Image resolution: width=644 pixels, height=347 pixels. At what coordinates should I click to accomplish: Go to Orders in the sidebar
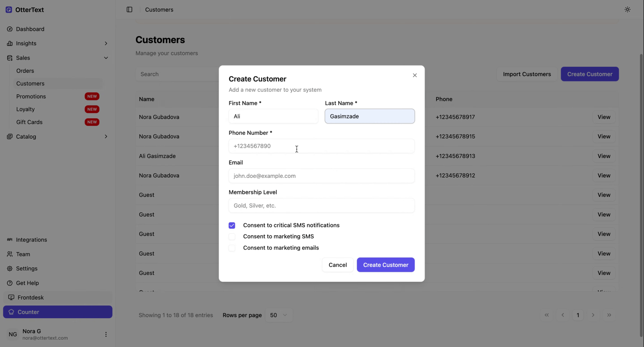(x=25, y=71)
